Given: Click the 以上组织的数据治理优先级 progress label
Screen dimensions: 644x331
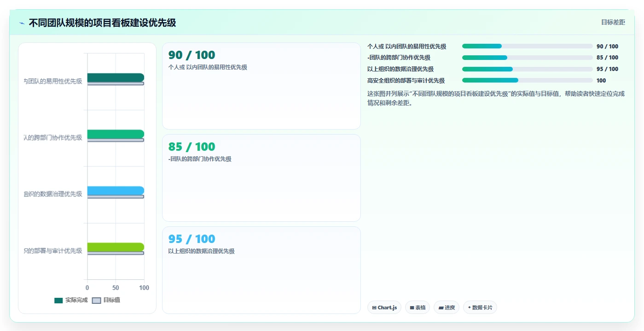Looking at the screenshot, I should pyautogui.click(x=400, y=69).
